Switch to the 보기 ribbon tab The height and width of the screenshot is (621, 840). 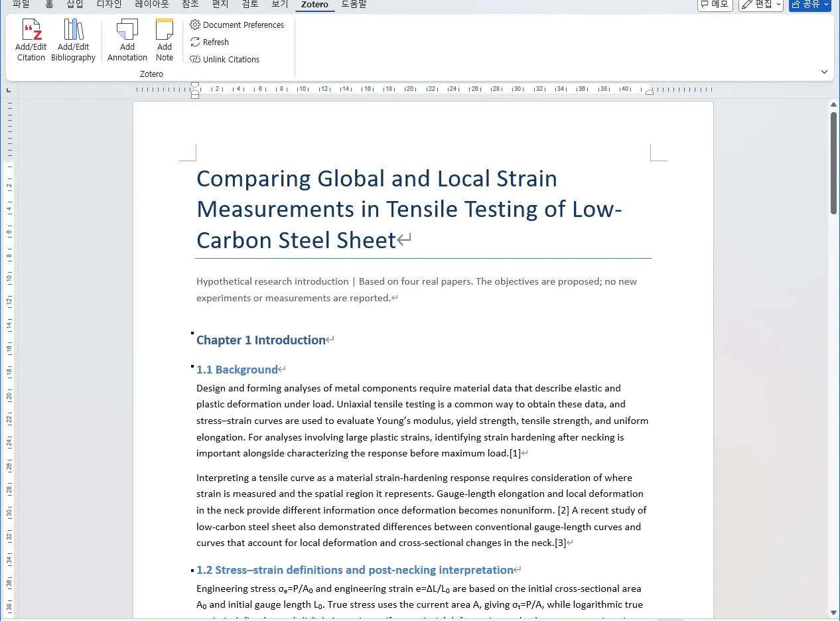coord(280,5)
